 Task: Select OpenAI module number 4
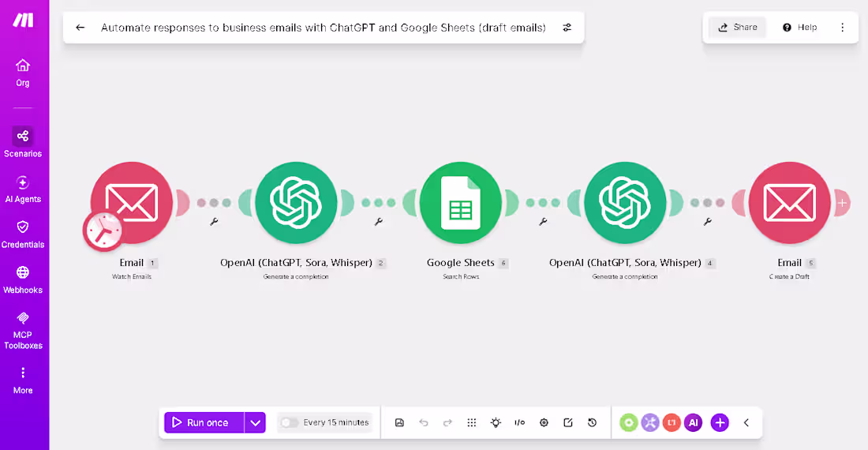coord(625,203)
